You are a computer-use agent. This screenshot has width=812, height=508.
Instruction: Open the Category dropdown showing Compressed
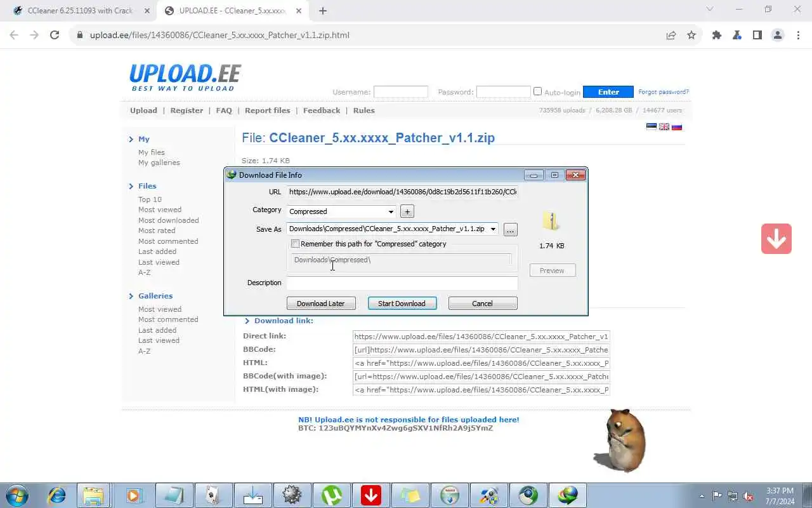click(x=341, y=211)
